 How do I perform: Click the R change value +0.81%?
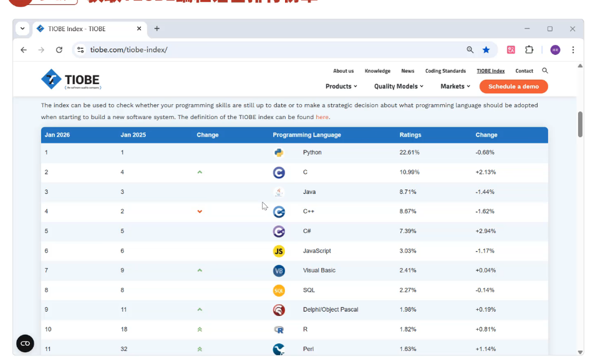486,330
